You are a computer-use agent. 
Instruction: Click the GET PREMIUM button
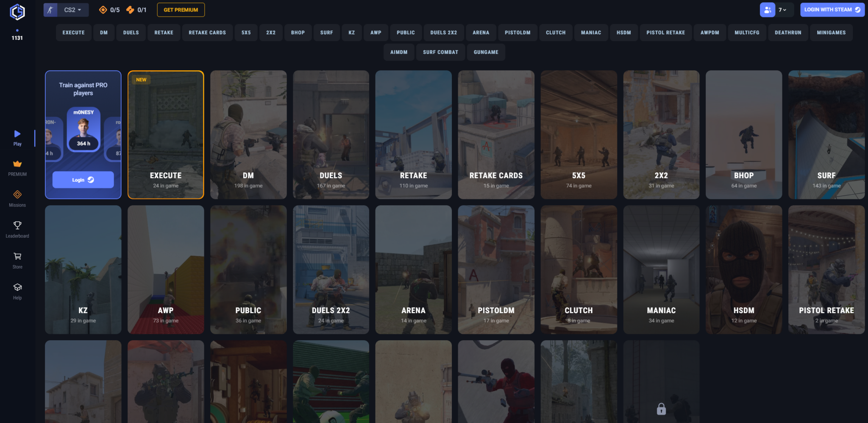point(181,10)
